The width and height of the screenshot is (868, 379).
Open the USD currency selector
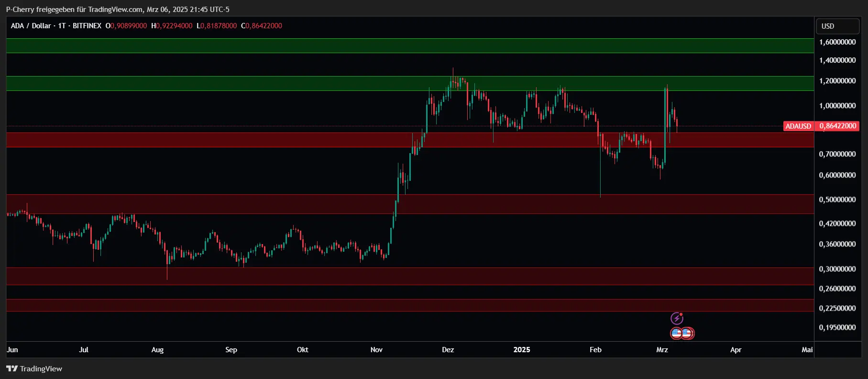click(x=837, y=26)
